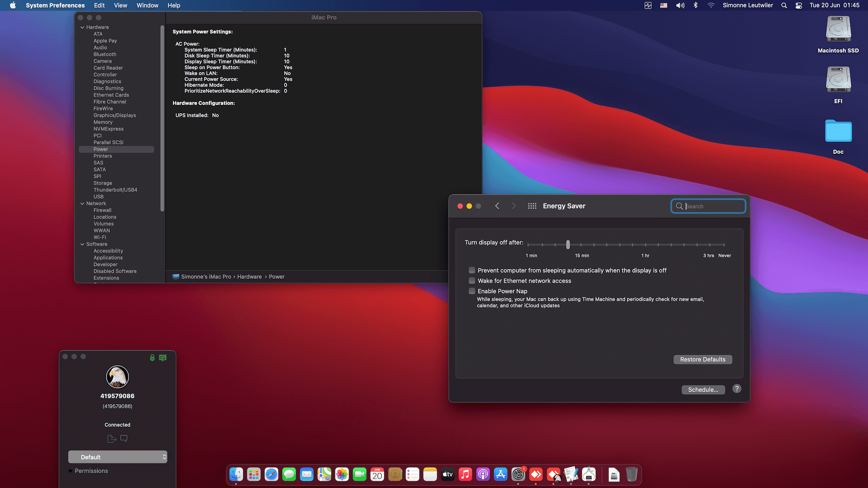Open Reminders from the Dock
The height and width of the screenshot is (488, 868).
[412, 474]
